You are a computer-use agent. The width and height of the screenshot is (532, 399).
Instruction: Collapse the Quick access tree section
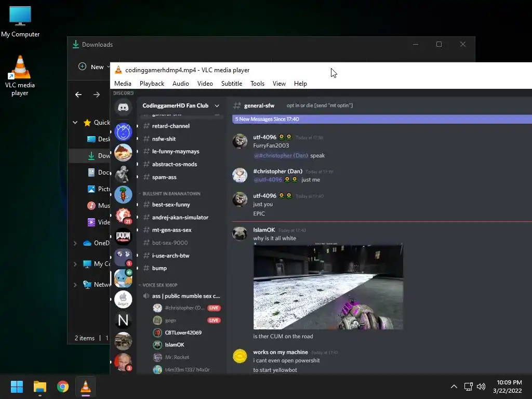(x=75, y=123)
